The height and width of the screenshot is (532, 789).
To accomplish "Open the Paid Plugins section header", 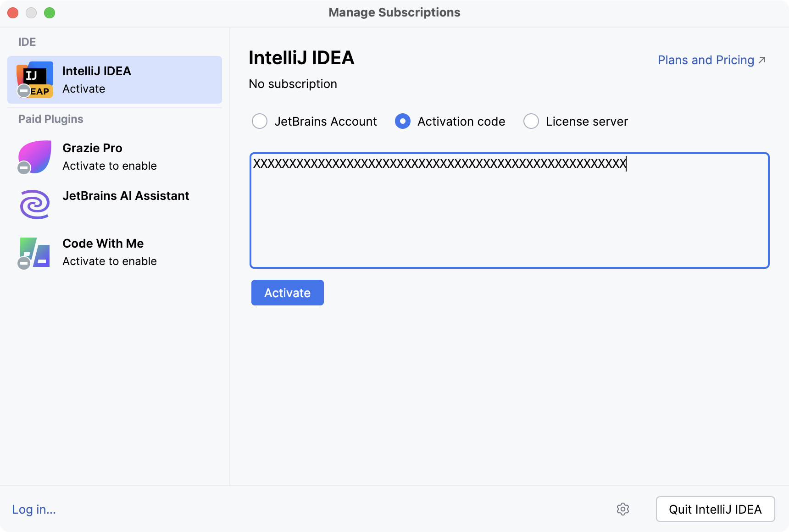I will coord(51,119).
